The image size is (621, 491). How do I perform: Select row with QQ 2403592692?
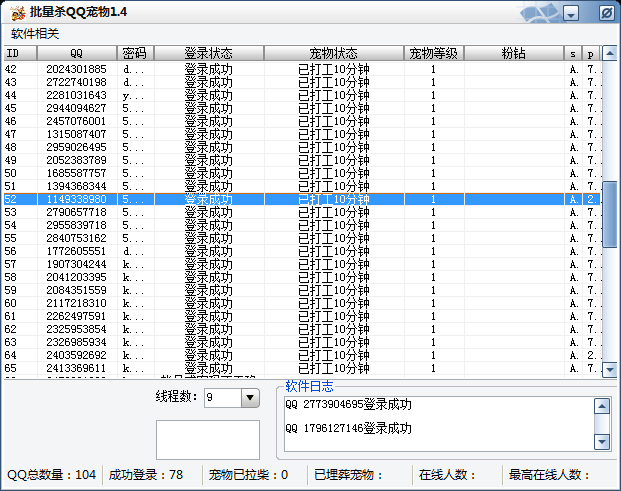(x=302, y=355)
